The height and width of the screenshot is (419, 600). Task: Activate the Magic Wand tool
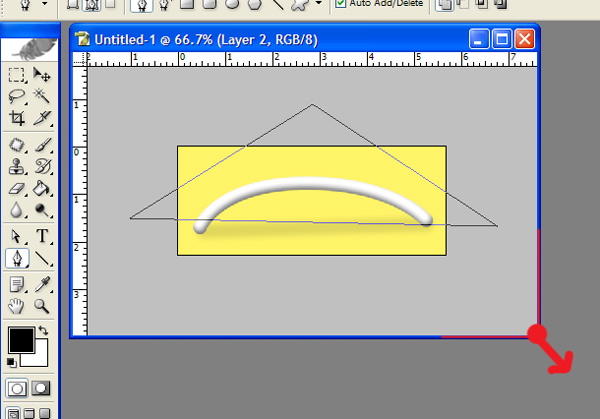tap(42, 97)
